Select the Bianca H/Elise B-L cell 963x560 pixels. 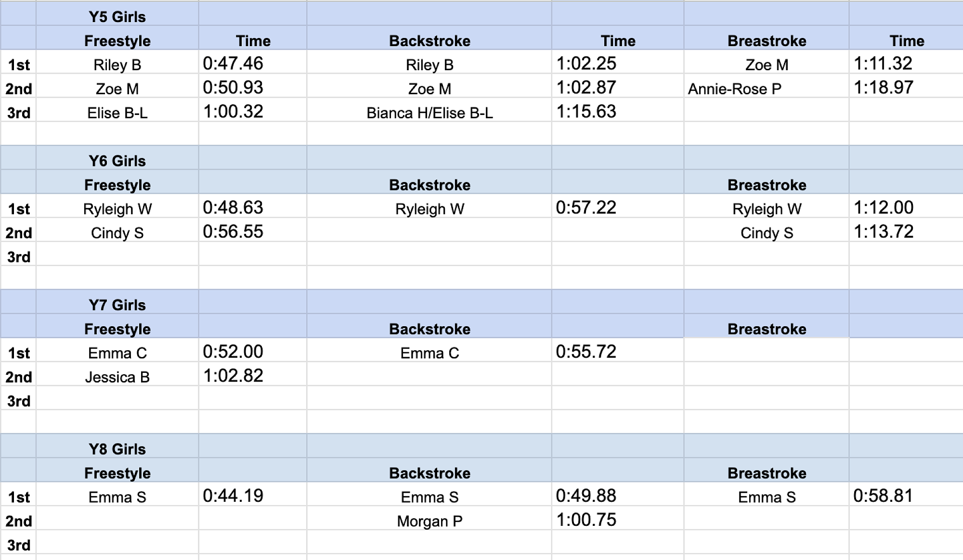coord(429,113)
